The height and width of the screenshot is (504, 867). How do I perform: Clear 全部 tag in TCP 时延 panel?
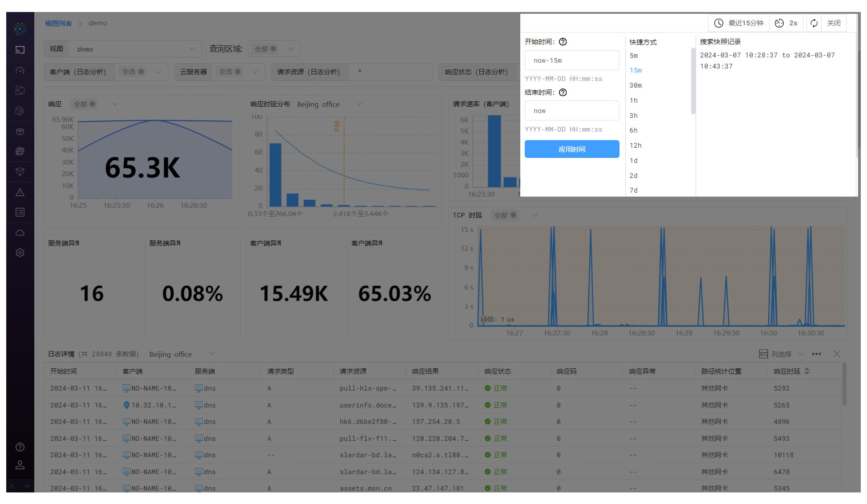pyautogui.click(x=513, y=215)
